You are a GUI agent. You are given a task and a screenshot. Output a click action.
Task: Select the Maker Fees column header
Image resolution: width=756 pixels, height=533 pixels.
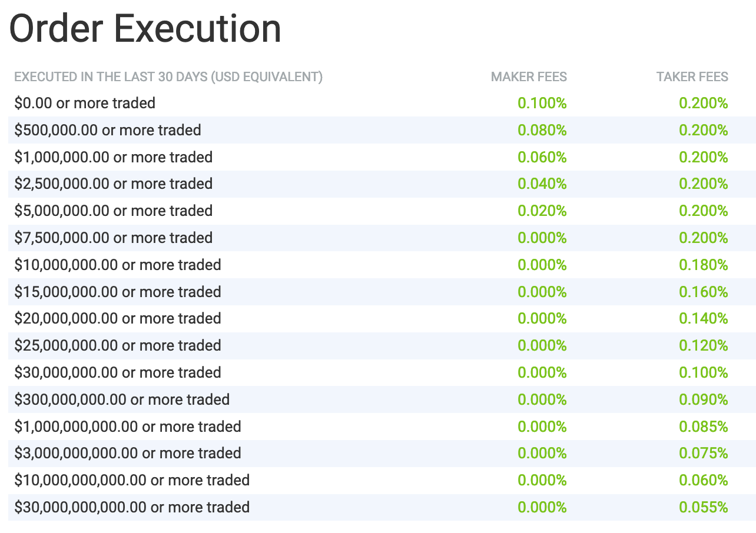click(529, 76)
